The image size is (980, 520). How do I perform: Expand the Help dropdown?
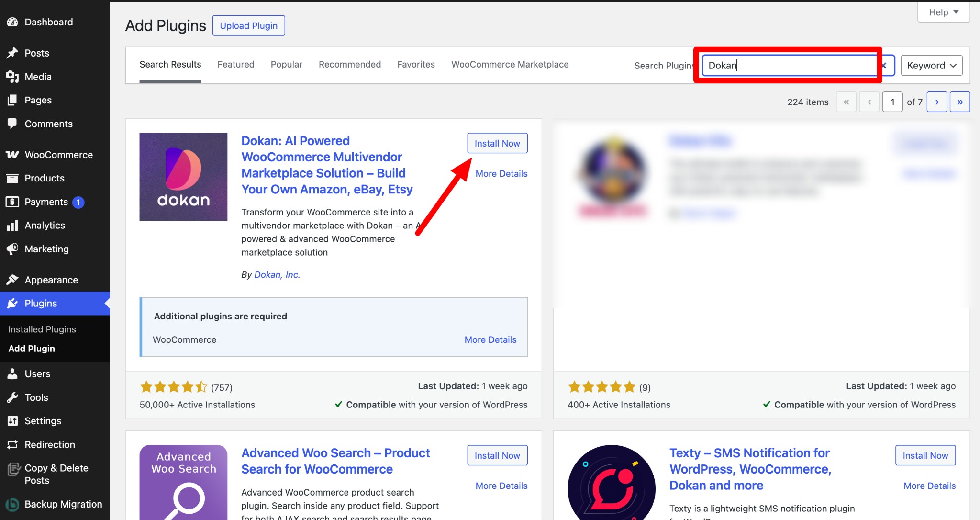[x=942, y=12]
